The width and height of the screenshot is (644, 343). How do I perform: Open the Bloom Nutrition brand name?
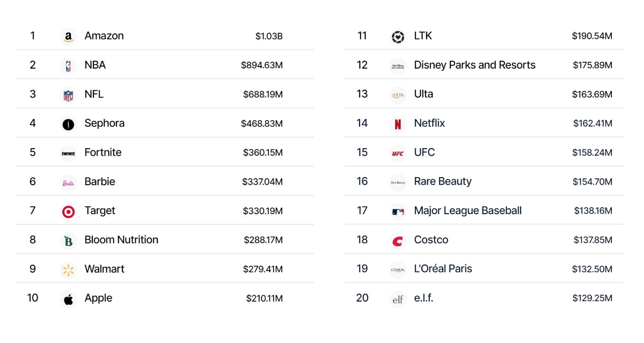121,239
